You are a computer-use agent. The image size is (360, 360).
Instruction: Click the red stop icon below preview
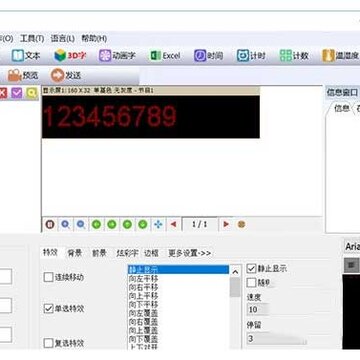coord(50,224)
